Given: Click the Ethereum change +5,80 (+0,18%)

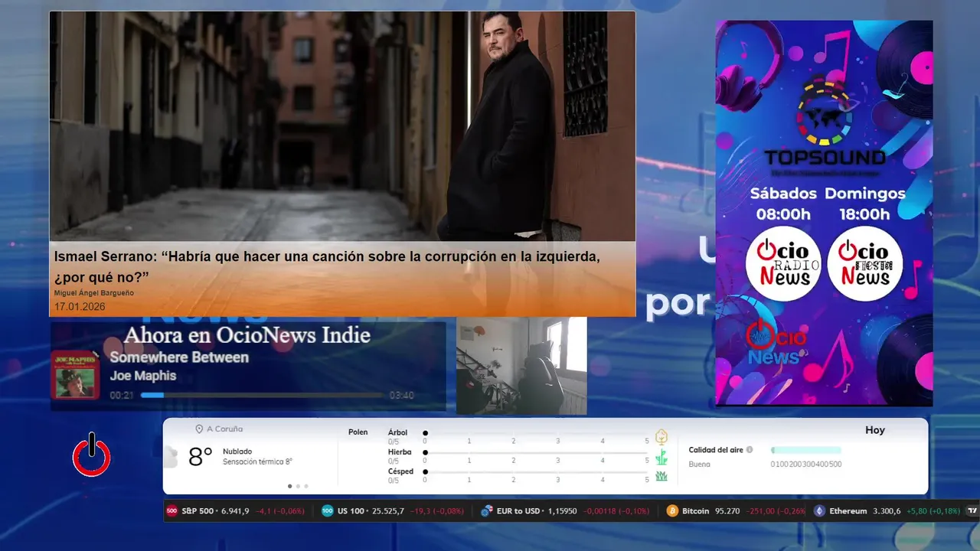Looking at the screenshot, I should pos(933,510).
